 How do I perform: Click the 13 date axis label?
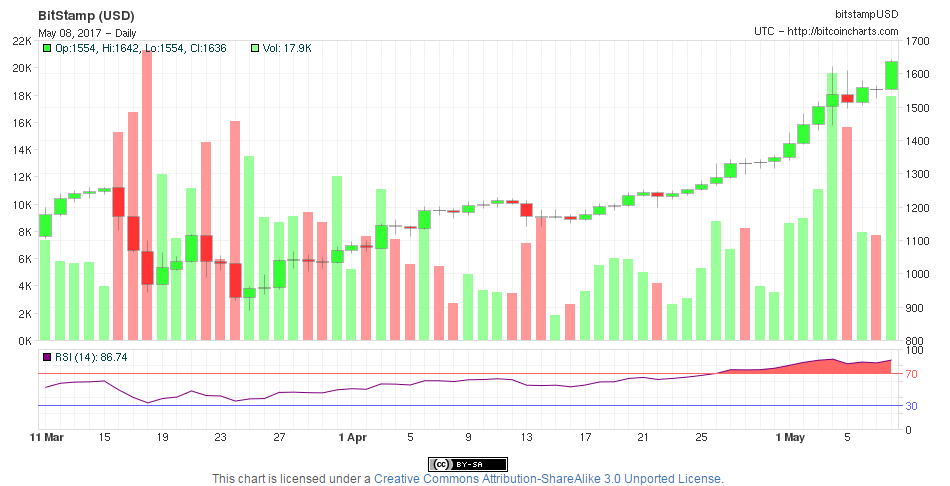click(x=526, y=438)
